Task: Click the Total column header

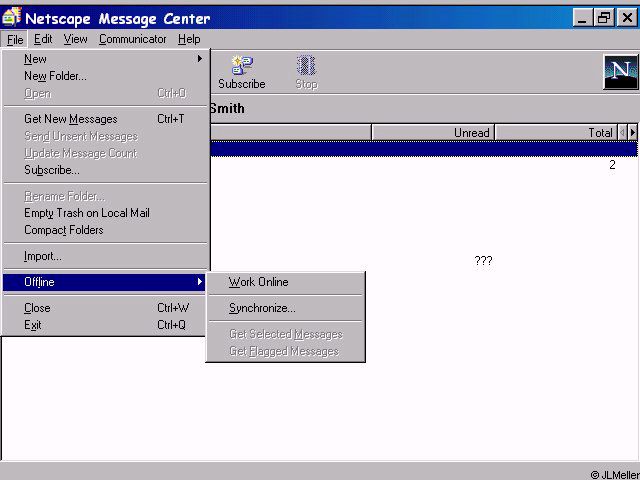Action: 556,133
